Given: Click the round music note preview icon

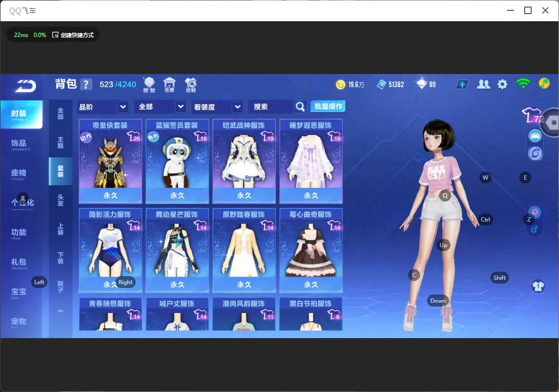Looking at the screenshot, I should (535, 153).
